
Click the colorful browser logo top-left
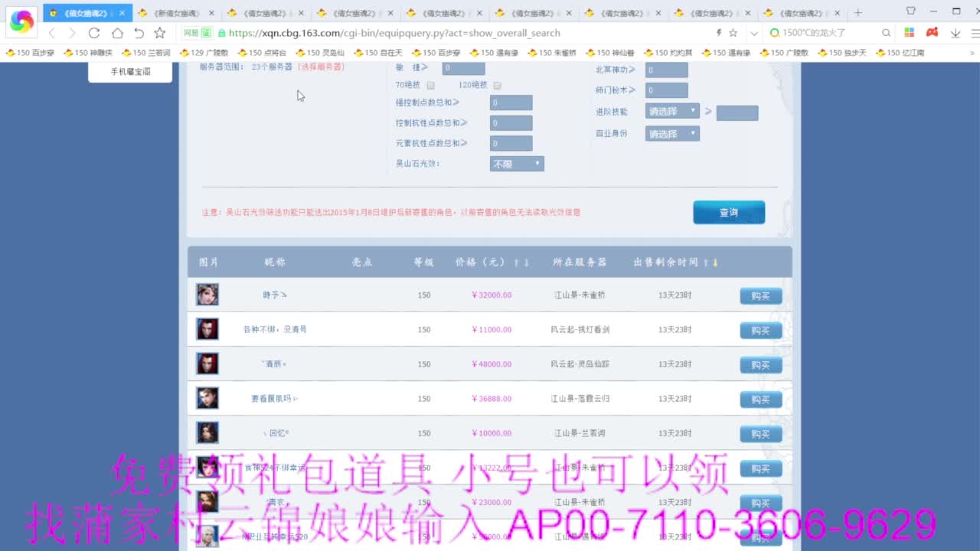(20, 21)
